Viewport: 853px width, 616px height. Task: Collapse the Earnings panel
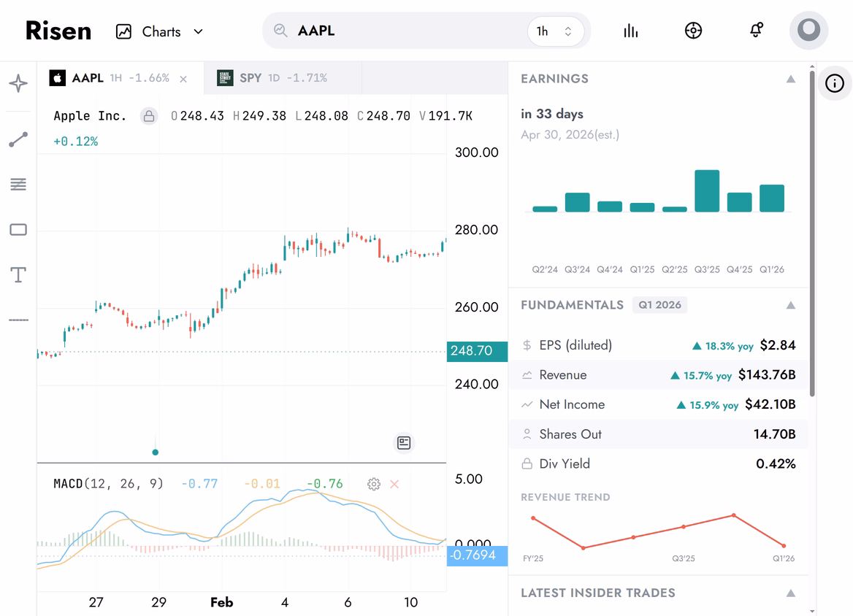pos(790,78)
